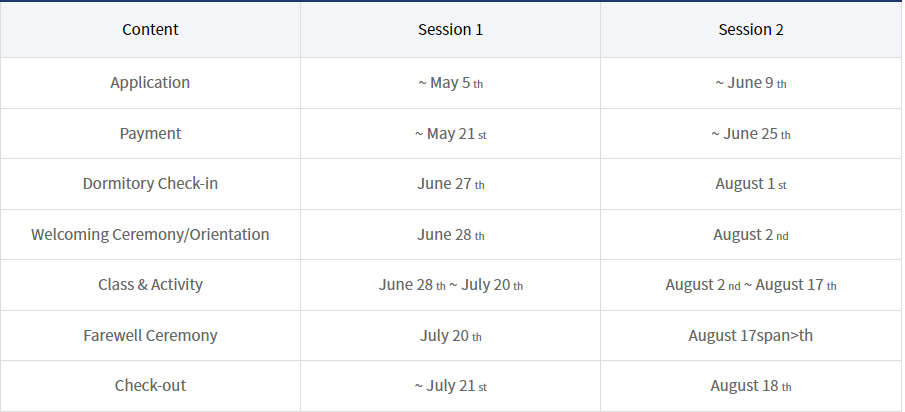
Task: Select Session 2 payment date June 25th
Action: tap(751, 133)
